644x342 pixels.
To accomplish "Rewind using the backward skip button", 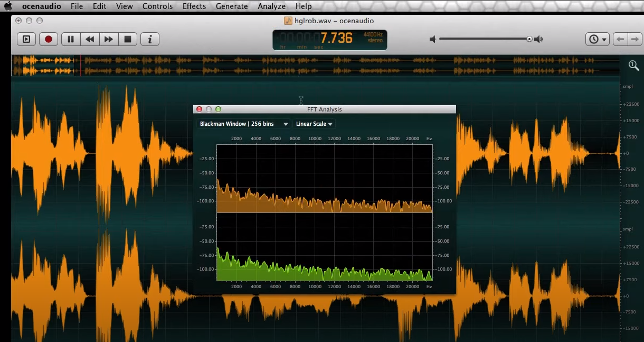I will pyautogui.click(x=89, y=39).
